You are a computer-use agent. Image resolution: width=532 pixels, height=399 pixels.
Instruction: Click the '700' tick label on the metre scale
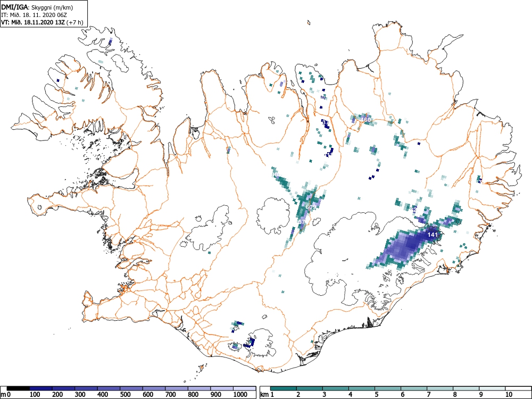click(x=171, y=395)
